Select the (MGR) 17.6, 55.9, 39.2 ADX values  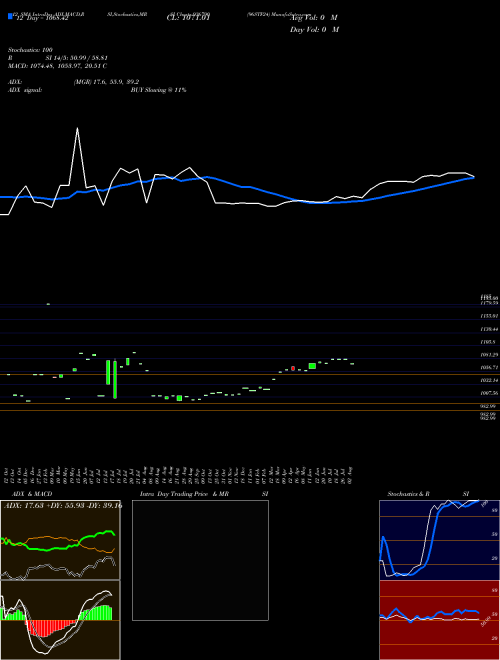(106, 82)
